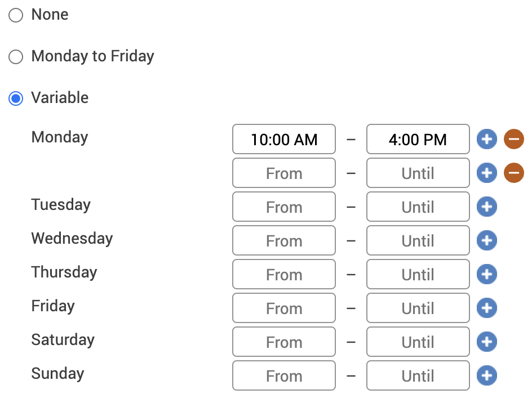The width and height of the screenshot is (532, 394).
Task: Click the plus icon on Monday's empty row
Action: click(487, 173)
